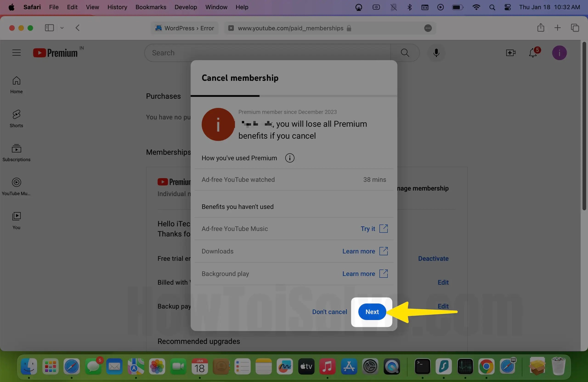Image resolution: width=588 pixels, height=382 pixels.
Task: Open your profile avatar menu
Action: pos(559,53)
